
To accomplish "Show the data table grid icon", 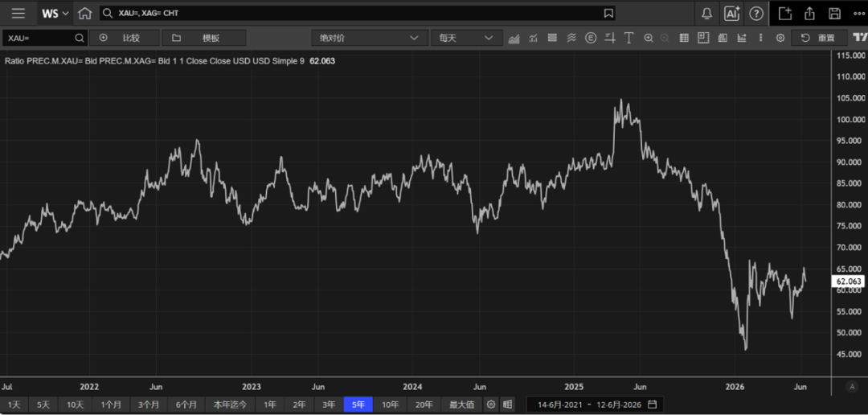I will pos(684,39).
